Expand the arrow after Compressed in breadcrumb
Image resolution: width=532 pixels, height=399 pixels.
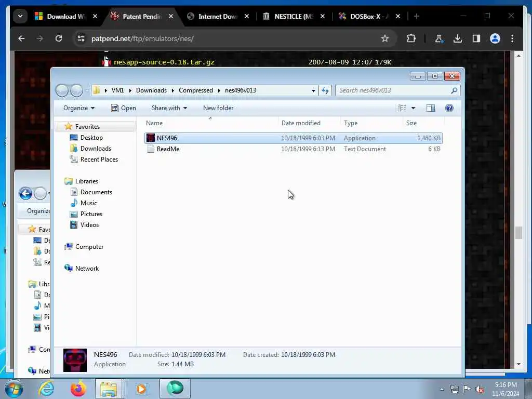click(219, 90)
